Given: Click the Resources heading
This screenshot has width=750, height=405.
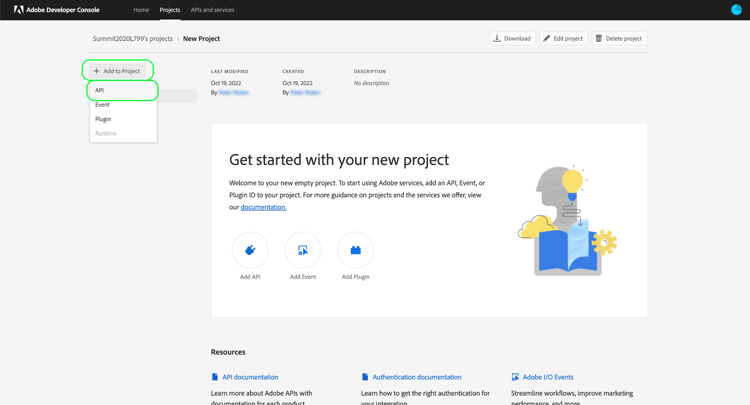Looking at the screenshot, I should click(228, 352).
